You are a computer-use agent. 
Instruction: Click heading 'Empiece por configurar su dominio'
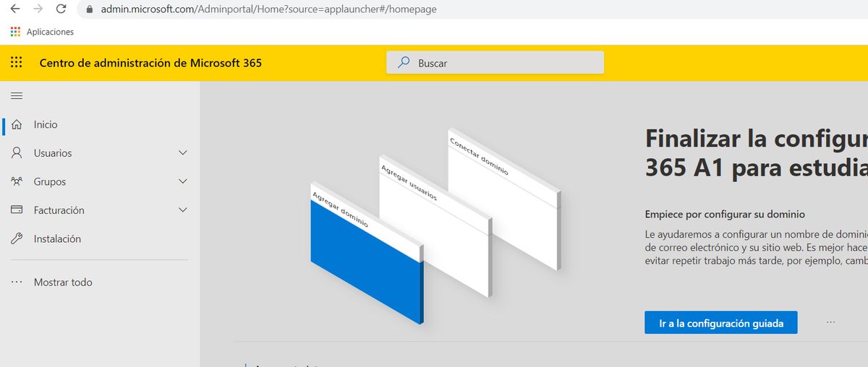(x=725, y=215)
